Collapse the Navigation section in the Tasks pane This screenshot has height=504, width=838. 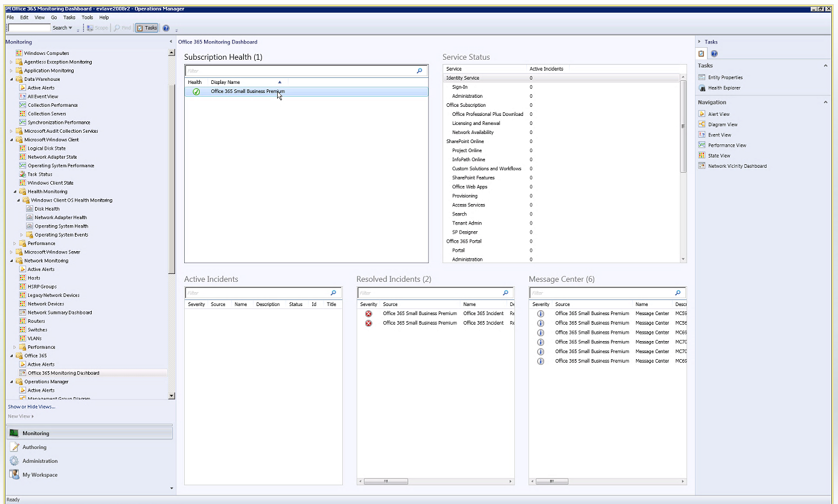click(825, 103)
